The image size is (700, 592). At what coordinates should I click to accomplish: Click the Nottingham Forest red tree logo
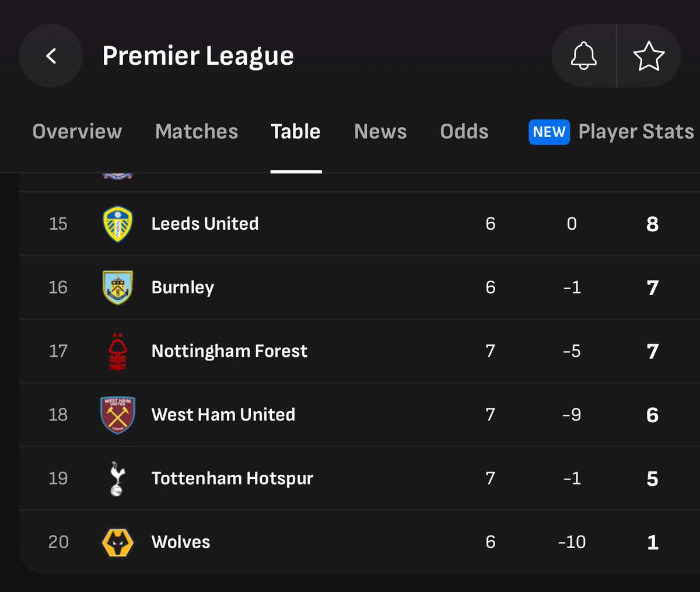click(x=118, y=351)
